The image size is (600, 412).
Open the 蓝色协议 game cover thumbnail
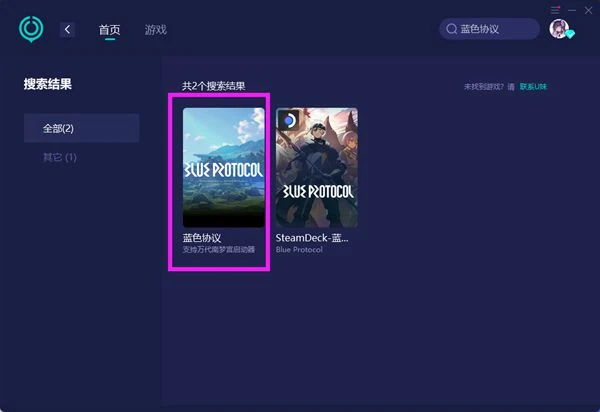[224, 168]
